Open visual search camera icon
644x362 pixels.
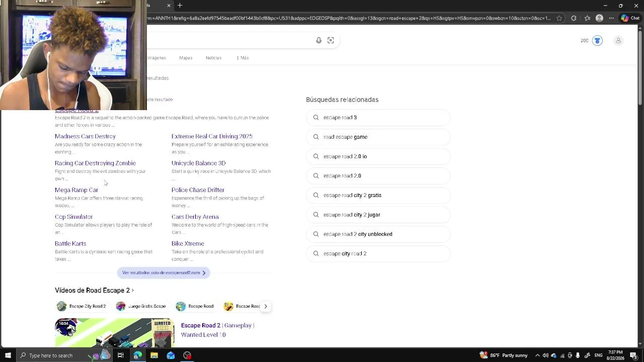pos(331,40)
